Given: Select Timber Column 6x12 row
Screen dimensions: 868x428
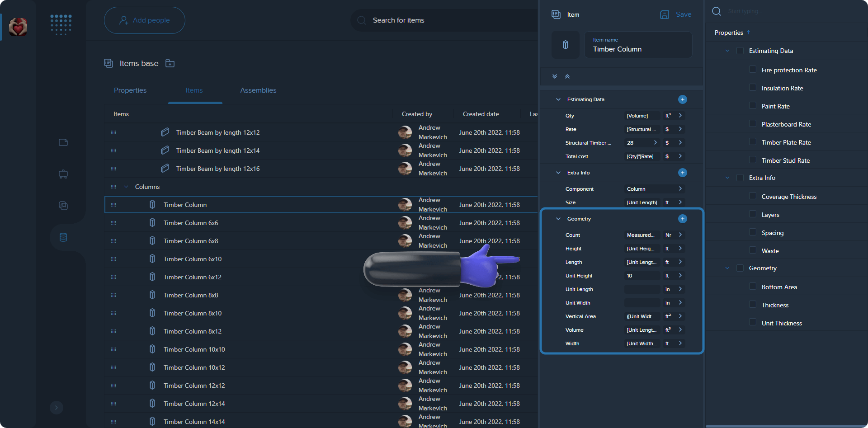Looking at the screenshot, I should point(321,277).
